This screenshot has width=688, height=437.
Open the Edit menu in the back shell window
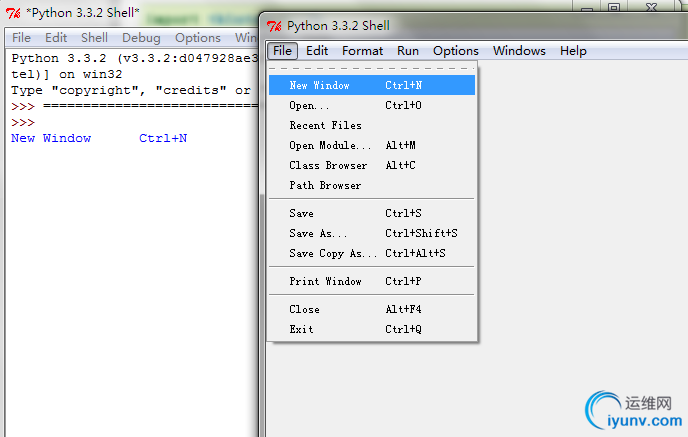[x=56, y=38]
